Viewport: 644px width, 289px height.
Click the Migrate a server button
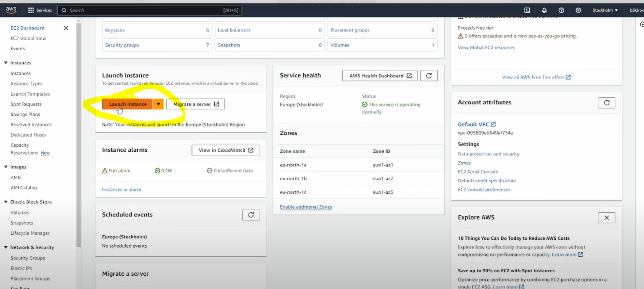coord(196,104)
